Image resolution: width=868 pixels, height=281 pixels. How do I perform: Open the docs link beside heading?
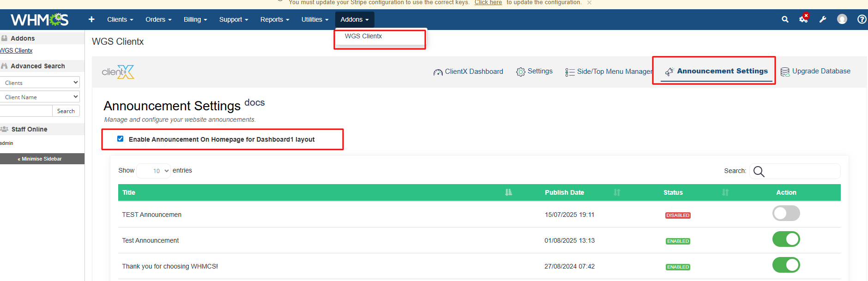[254, 103]
